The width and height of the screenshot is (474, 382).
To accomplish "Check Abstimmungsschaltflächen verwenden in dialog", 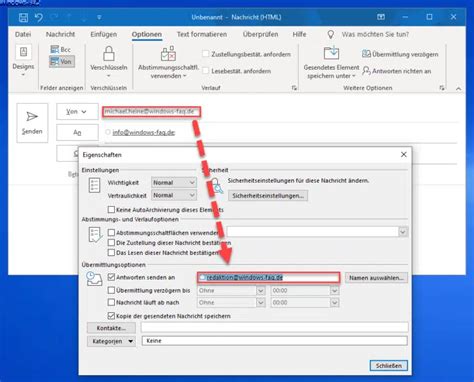I will 111,232.
